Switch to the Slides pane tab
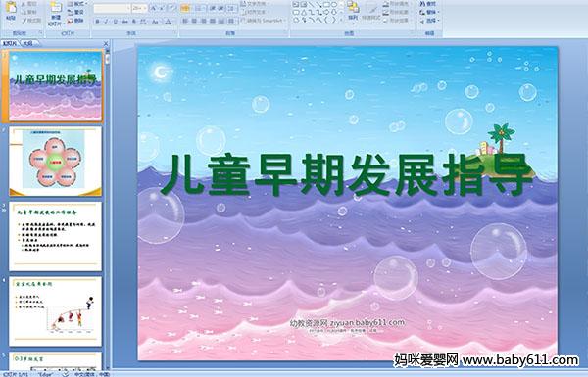Viewport: 588px width, 377px height. point(10,43)
